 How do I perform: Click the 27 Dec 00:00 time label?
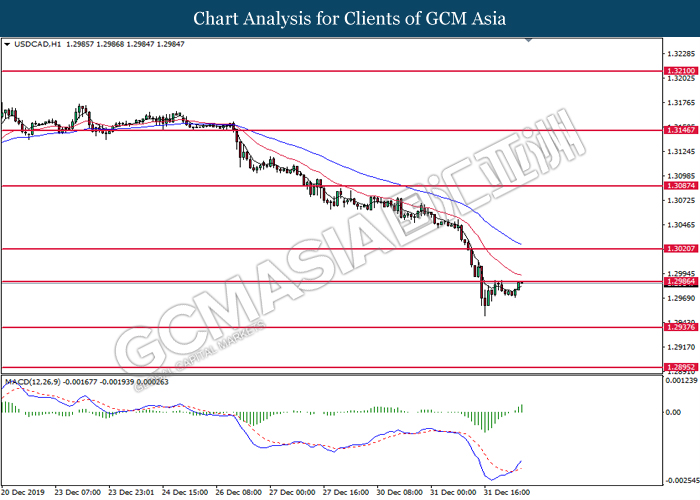292,492
